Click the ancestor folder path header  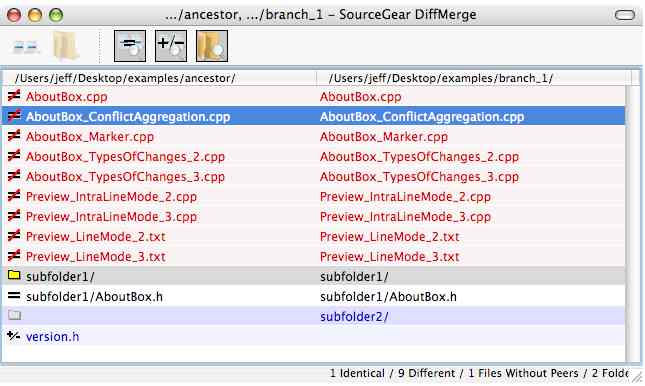[x=125, y=78]
